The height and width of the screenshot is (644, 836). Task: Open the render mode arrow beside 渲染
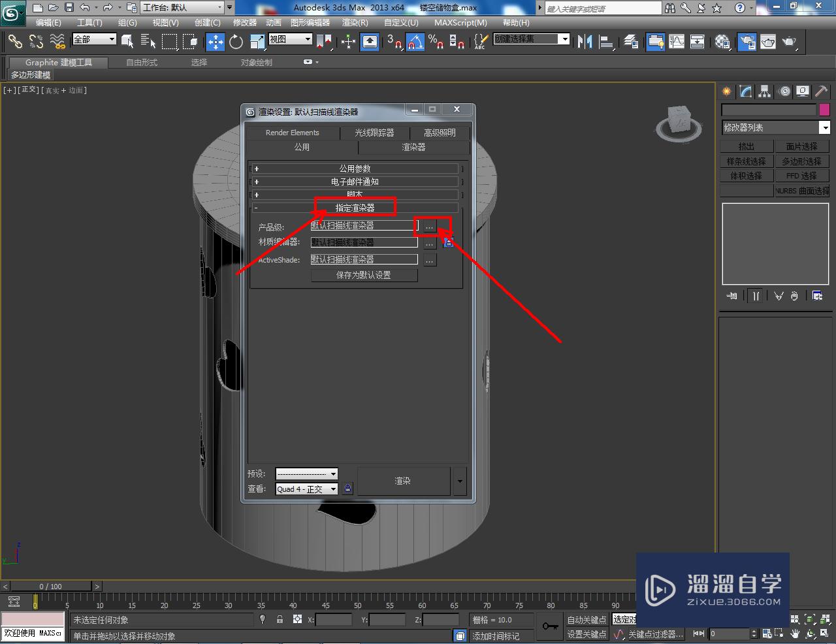click(460, 481)
